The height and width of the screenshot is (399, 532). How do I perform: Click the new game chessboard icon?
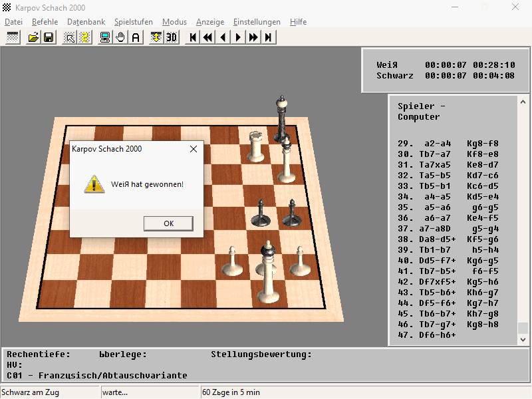(13, 37)
